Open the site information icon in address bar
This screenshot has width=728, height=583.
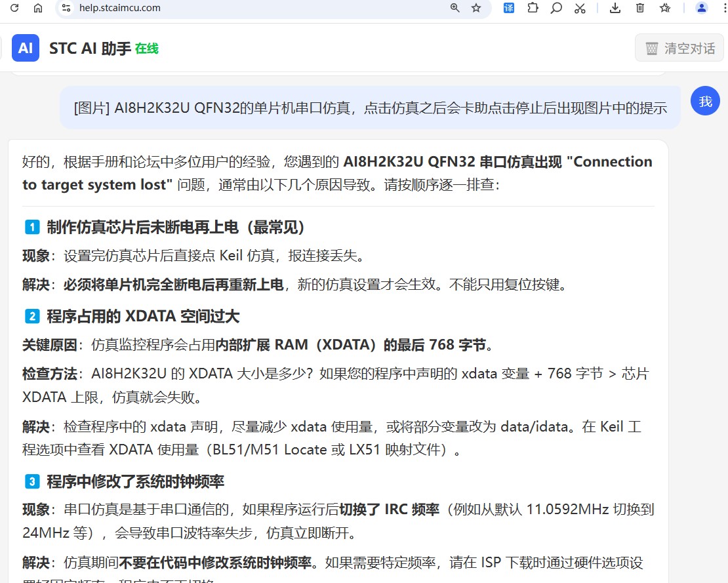point(66,8)
